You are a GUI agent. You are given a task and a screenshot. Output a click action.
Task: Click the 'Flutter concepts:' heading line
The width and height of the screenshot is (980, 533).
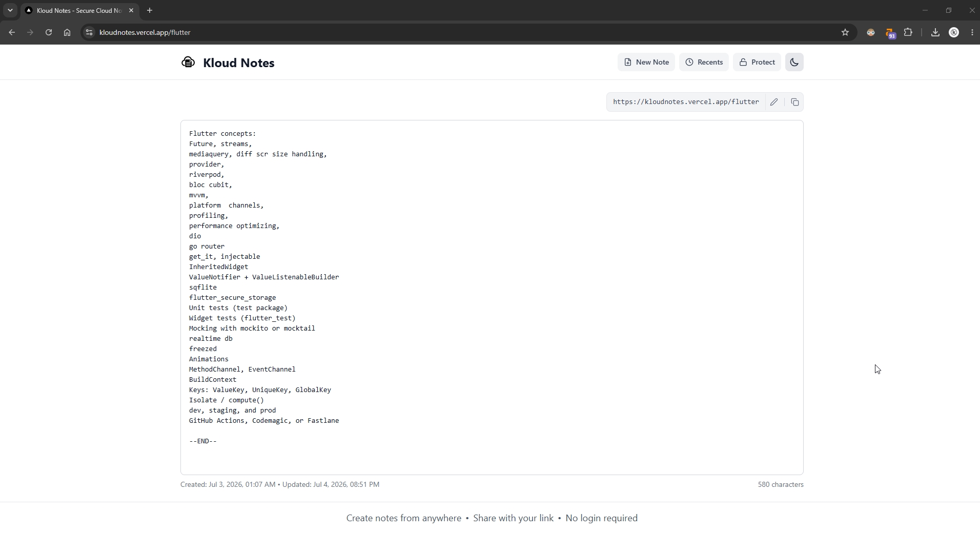222,134
